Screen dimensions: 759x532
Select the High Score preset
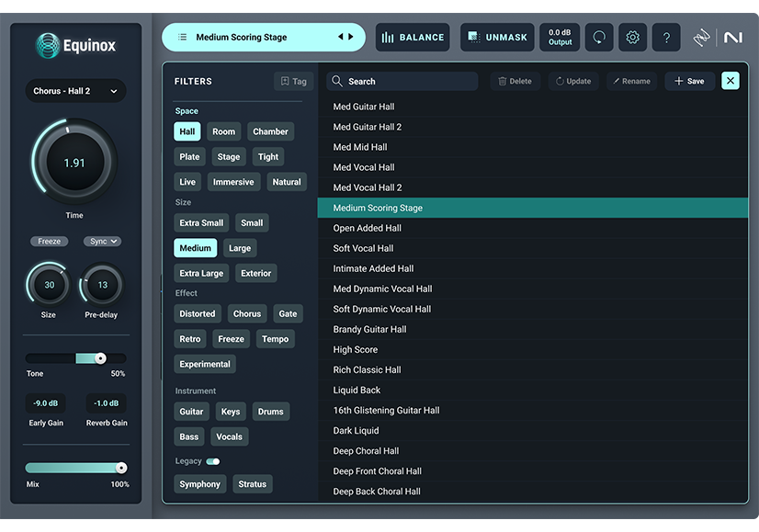(x=532, y=349)
